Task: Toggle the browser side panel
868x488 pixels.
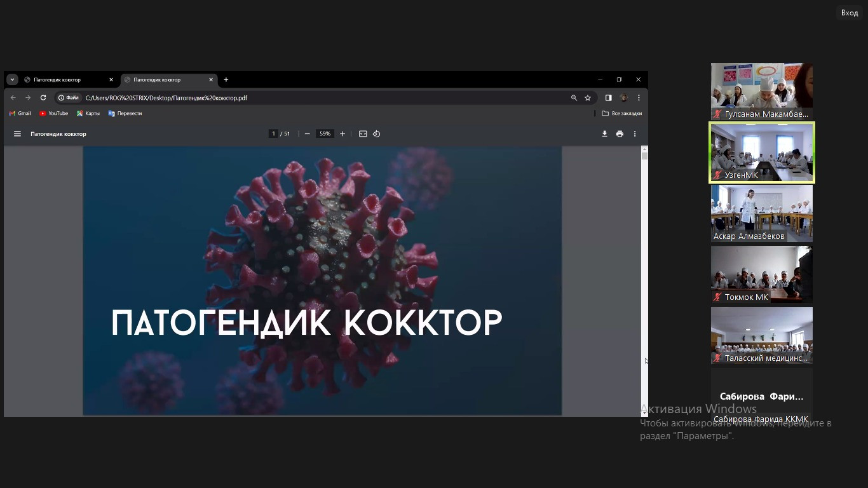Action: (x=608, y=98)
